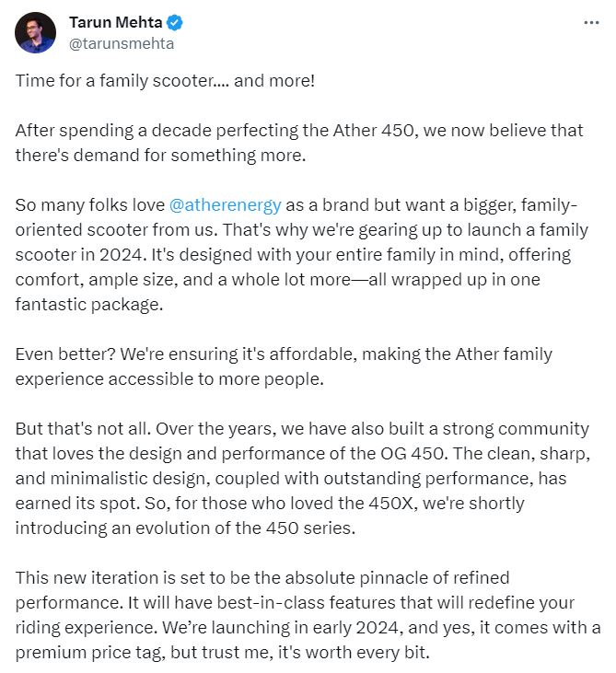Open the @tarunsmehta handle link
616x673 pixels.
122,44
